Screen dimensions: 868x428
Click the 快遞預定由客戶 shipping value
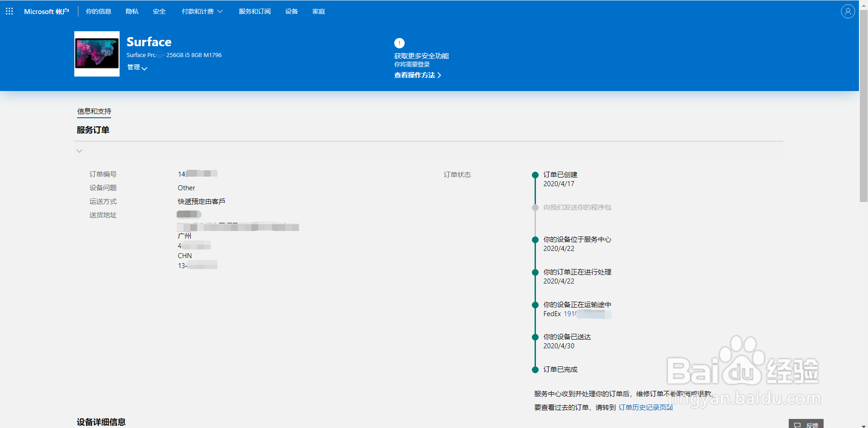(x=201, y=202)
